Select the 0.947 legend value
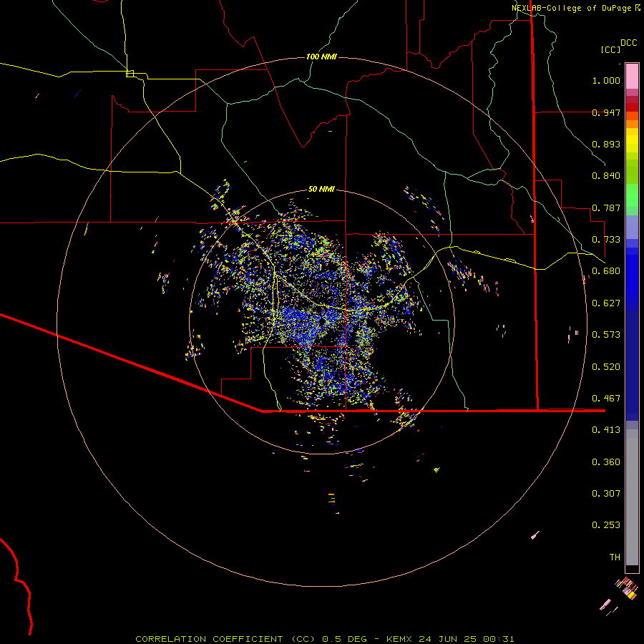 coord(606,112)
